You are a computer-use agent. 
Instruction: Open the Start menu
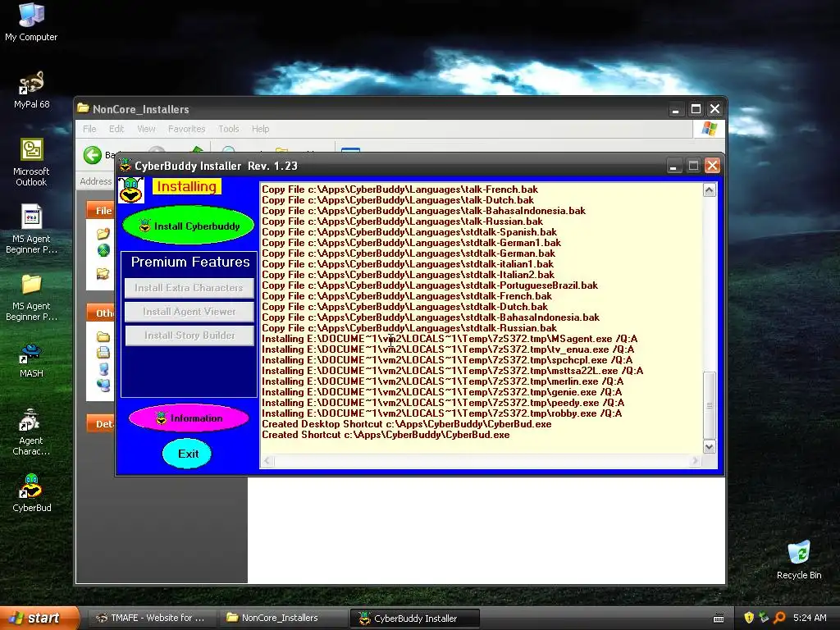click(x=39, y=618)
